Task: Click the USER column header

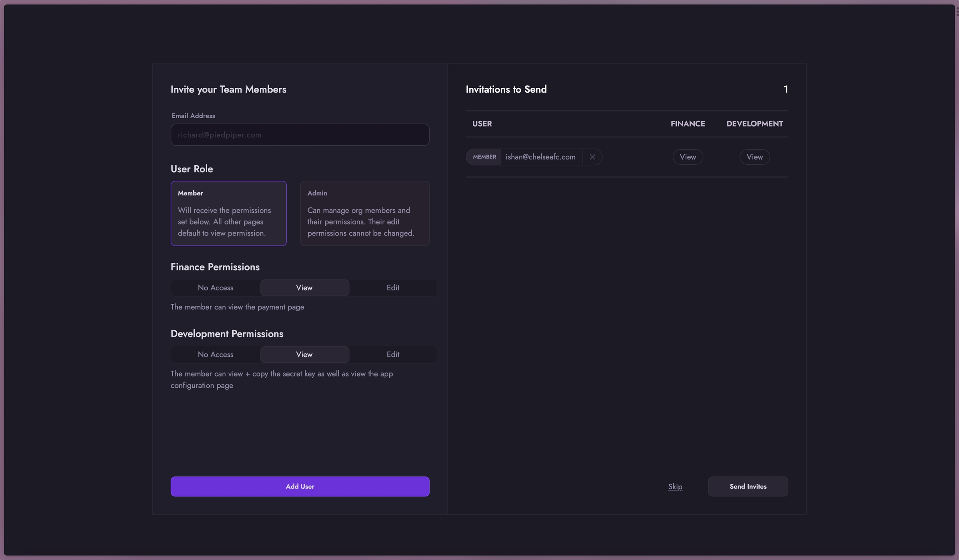Action: click(x=482, y=124)
